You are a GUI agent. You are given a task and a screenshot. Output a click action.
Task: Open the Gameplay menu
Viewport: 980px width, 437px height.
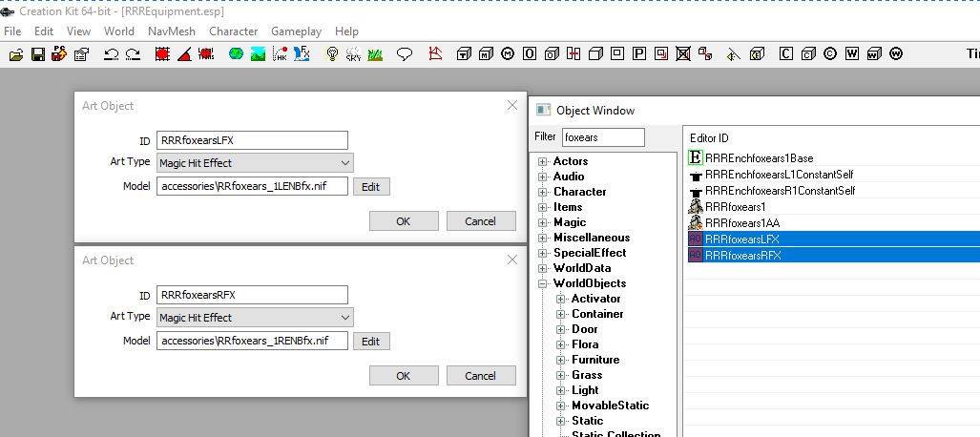click(296, 31)
